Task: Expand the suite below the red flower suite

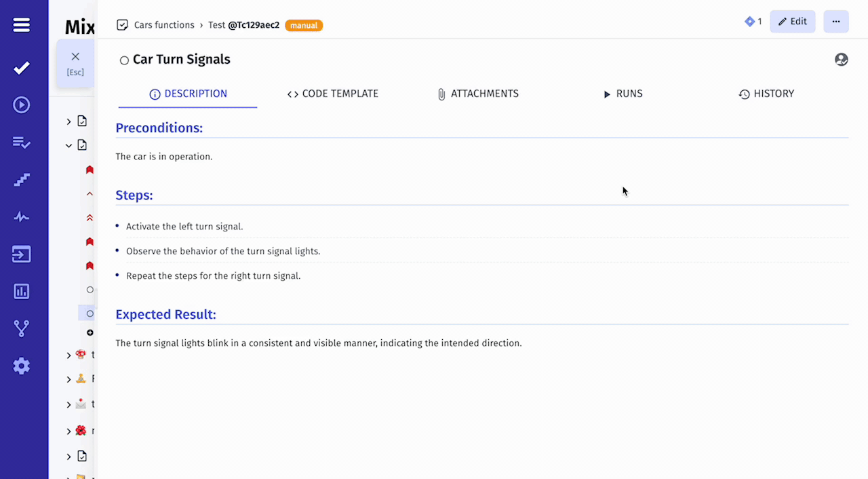Action: (68, 457)
